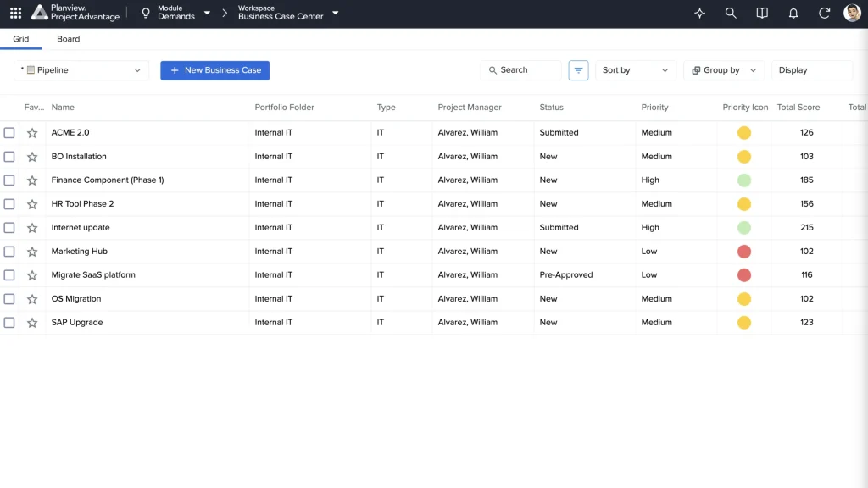Tick Finance Component (Phase 1) checkbox
Image resolution: width=868 pixels, height=488 pixels.
click(x=9, y=180)
